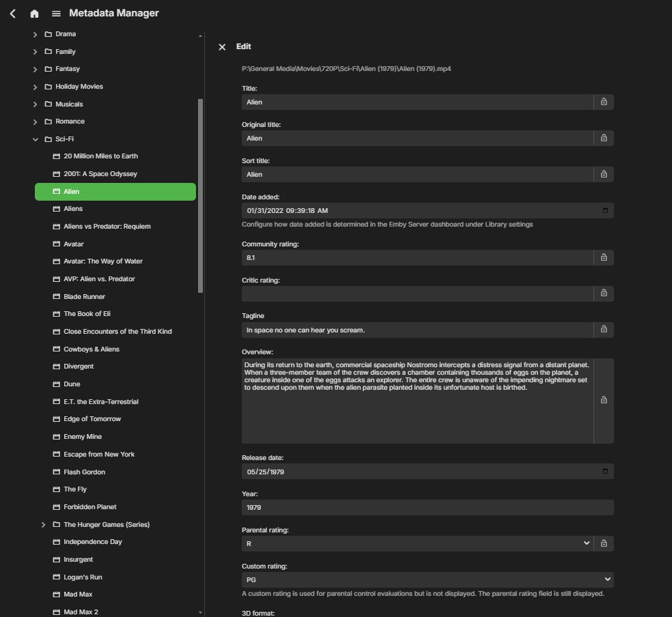Screen dimensions: 672x617
Task: Go to the home screen icon
Action: [34, 13]
